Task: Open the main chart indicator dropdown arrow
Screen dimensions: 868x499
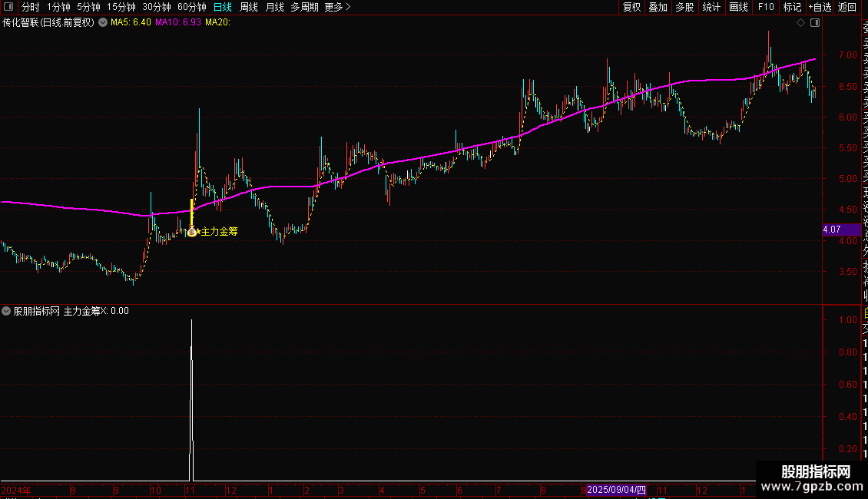Action: tap(103, 23)
